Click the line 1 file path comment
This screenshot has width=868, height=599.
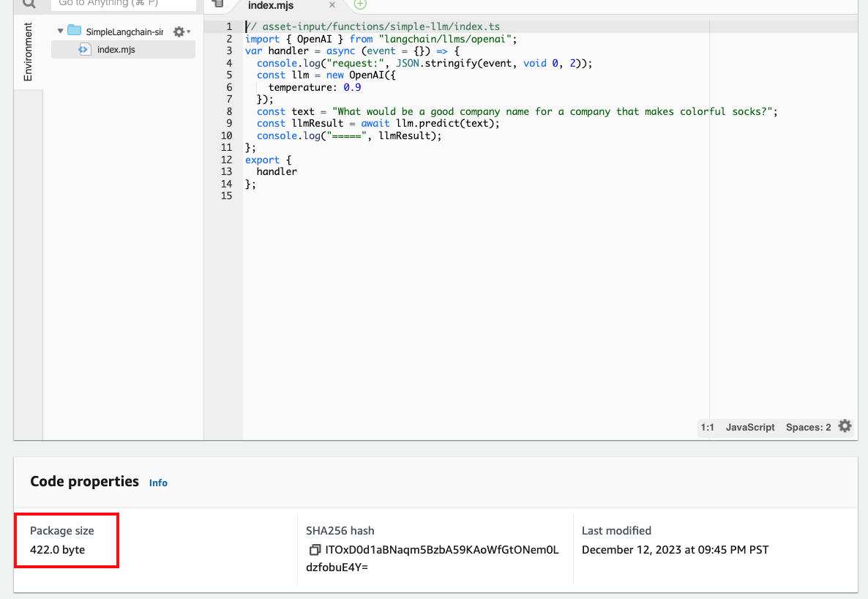pos(373,26)
